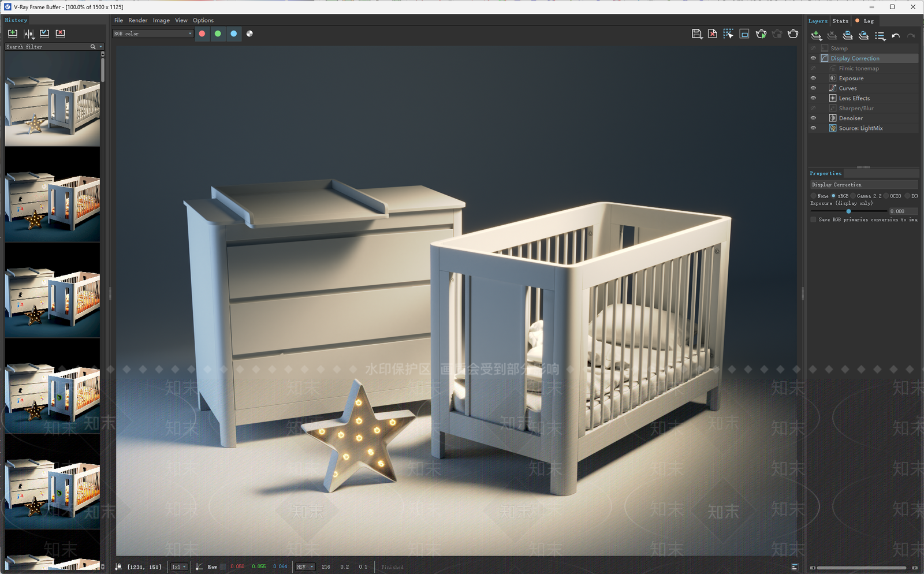Redo the layer change
The width and height of the screenshot is (924, 574).
(x=911, y=36)
